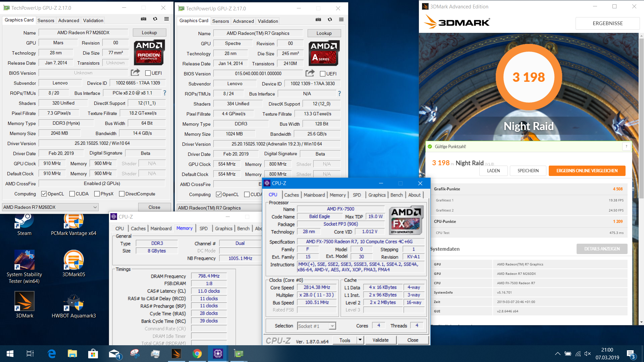644x362 pixels.
Task: Toggle CUDA checkbox in right GPU-Z window
Action: click(x=247, y=194)
